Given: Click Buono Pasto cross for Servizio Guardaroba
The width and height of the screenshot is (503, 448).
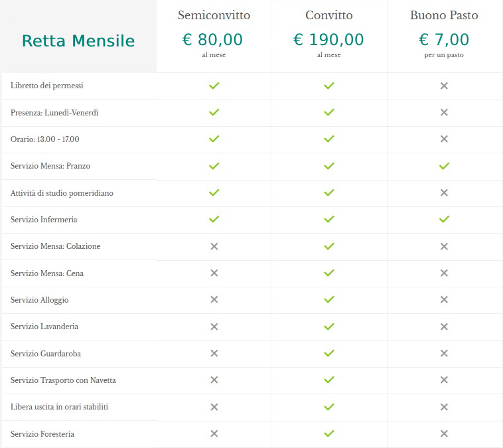Looking at the screenshot, I should tap(444, 353).
